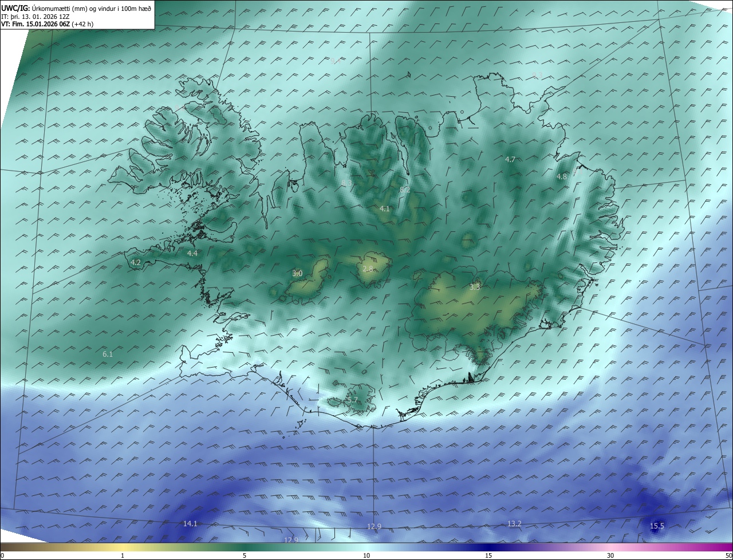Click the 4.8 value label

[x=562, y=176]
